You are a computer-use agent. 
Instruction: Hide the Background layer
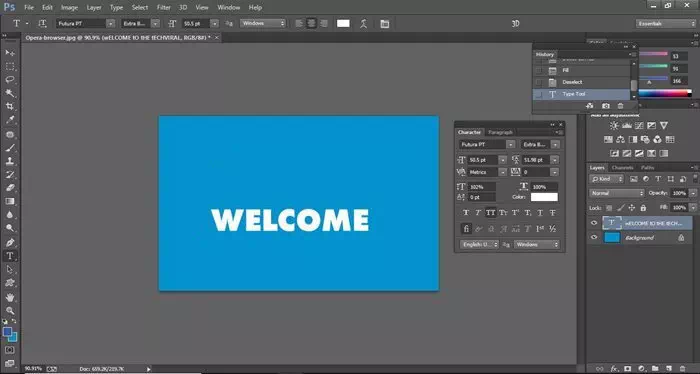[594, 237]
